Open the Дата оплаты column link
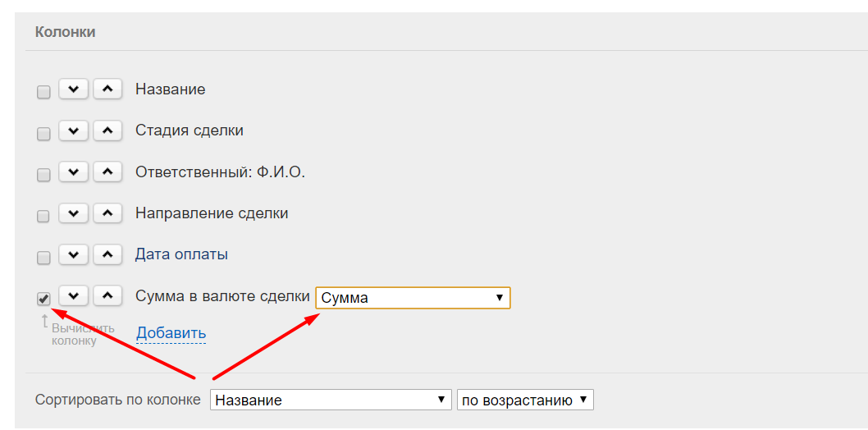 pos(181,254)
